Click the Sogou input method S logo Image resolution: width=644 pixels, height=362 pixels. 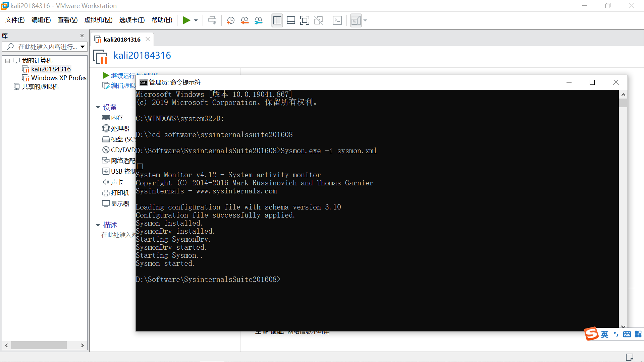[591, 334]
